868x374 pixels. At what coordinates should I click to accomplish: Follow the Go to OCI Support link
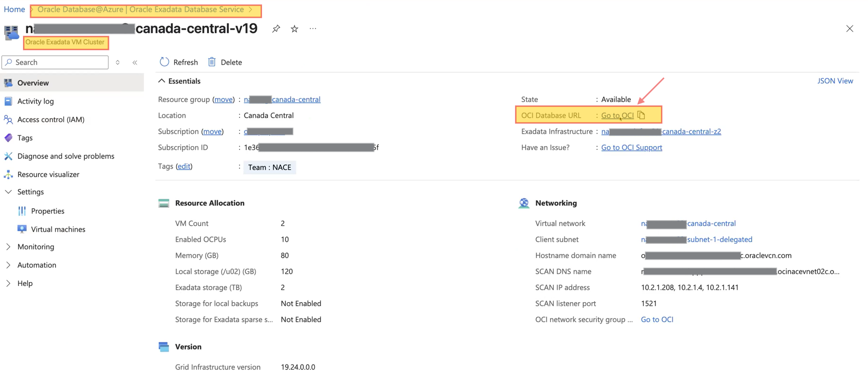(x=631, y=147)
